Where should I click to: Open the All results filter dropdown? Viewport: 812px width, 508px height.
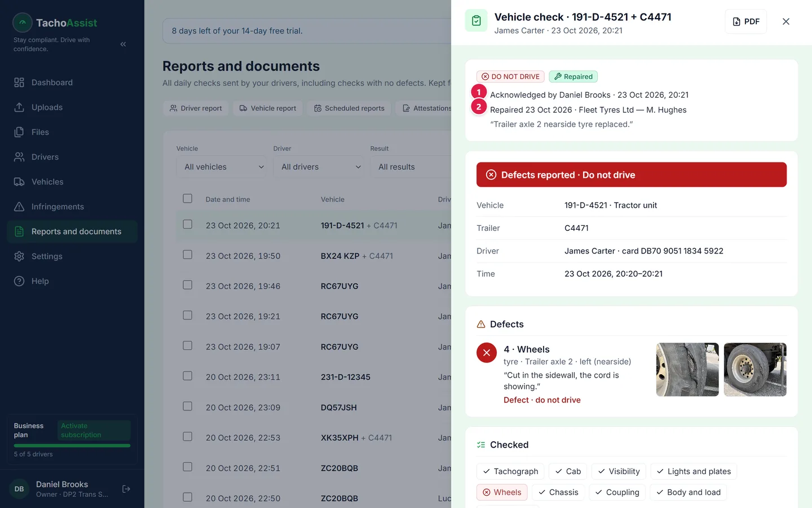point(411,167)
